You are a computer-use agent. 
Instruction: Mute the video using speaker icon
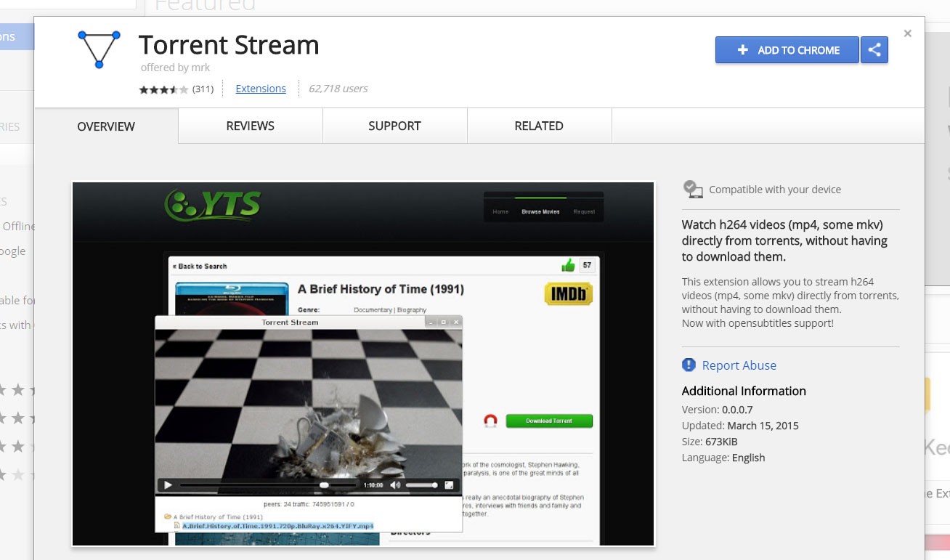[x=395, y=485]
